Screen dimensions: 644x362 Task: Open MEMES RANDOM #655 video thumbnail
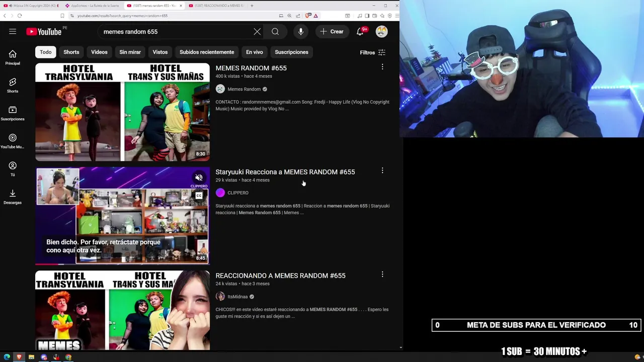(x=122, y=112)
